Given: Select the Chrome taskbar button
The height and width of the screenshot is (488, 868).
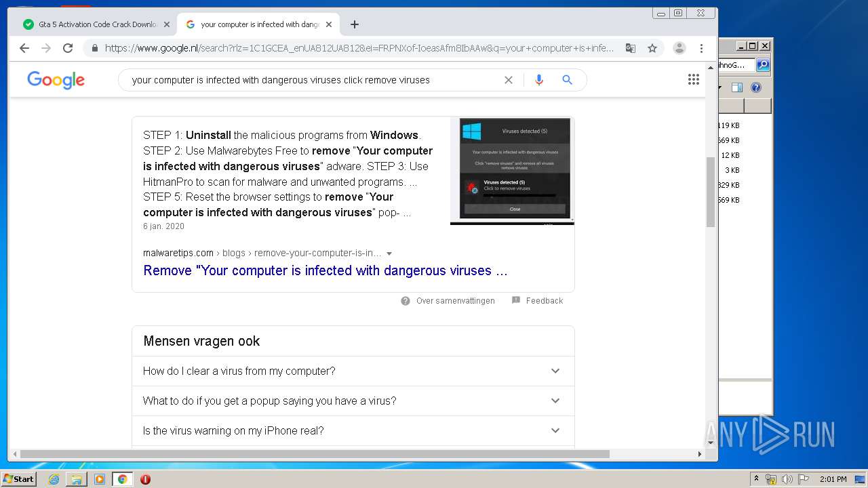Looking at the screenshot, I should 123,479.
